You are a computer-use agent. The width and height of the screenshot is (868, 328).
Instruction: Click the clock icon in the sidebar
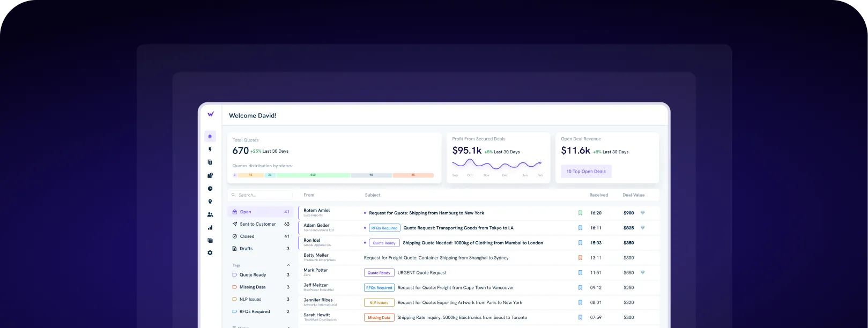pos(210,189)
